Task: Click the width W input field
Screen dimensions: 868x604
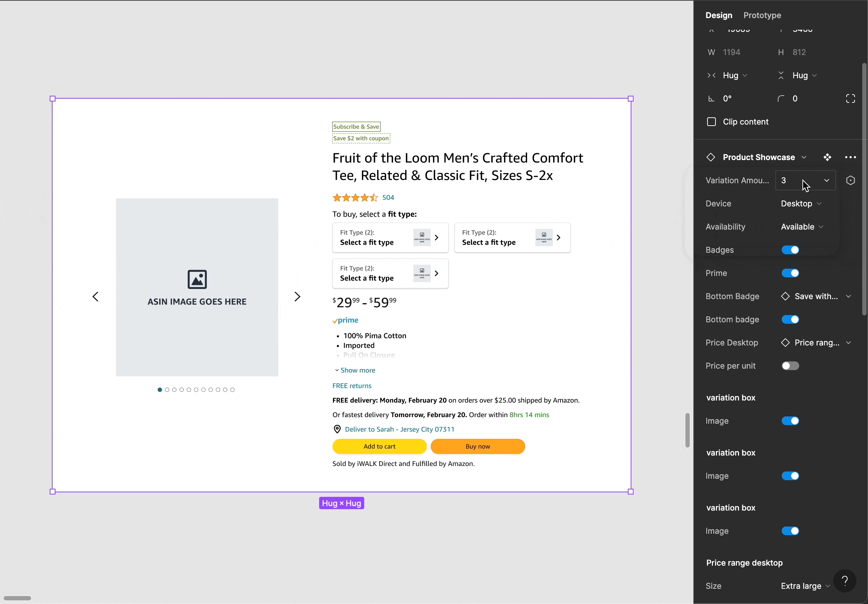Action: coord(731,52)
